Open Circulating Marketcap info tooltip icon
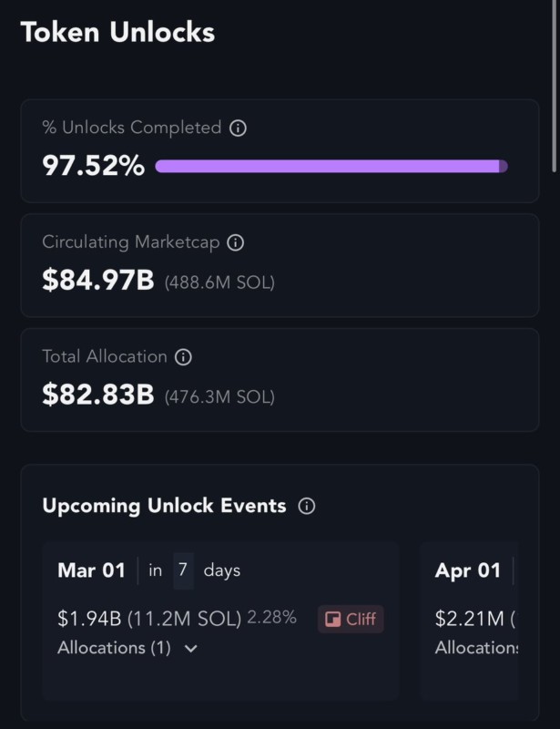 (x=235, y=242)
